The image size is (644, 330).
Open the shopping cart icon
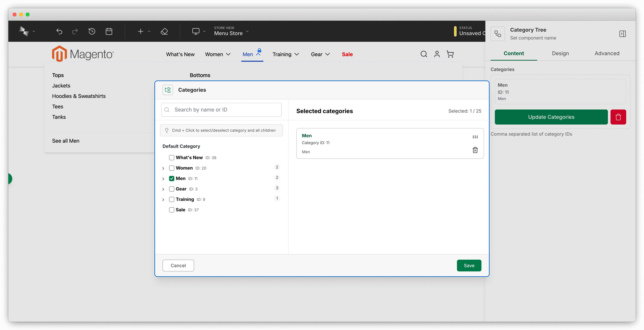click(450, 54)
